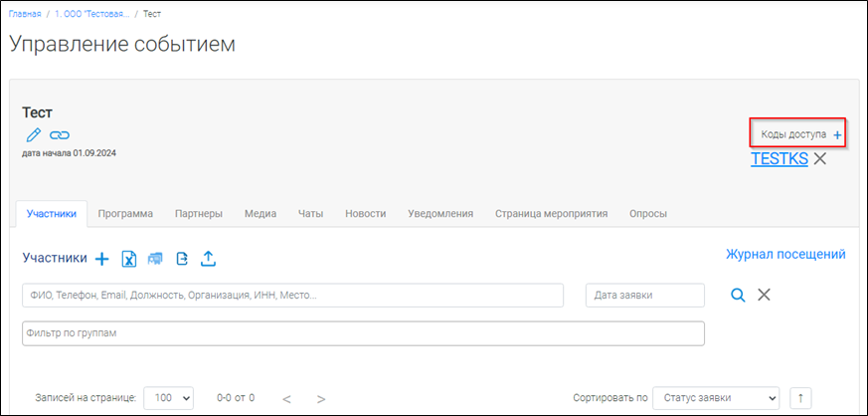Switch to the Программа tab
Image resolution: width=868 pixels, height=416 pixels.
[x=125, y=213]
